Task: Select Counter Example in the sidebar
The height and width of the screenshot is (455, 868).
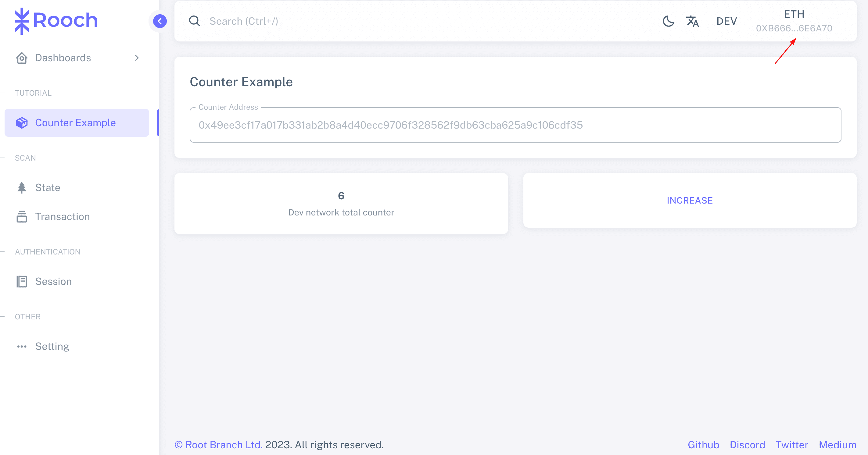Action: pyautogui.click(x=75, y=123)
